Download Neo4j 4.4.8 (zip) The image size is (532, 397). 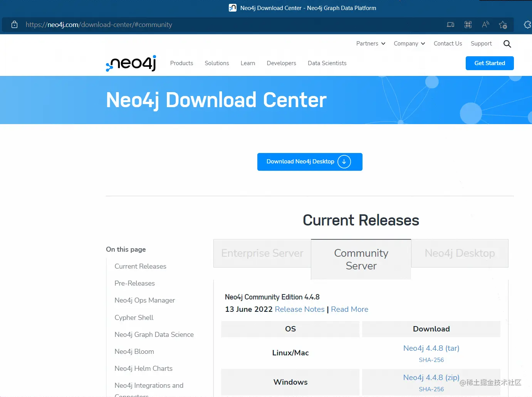point(431,377)
